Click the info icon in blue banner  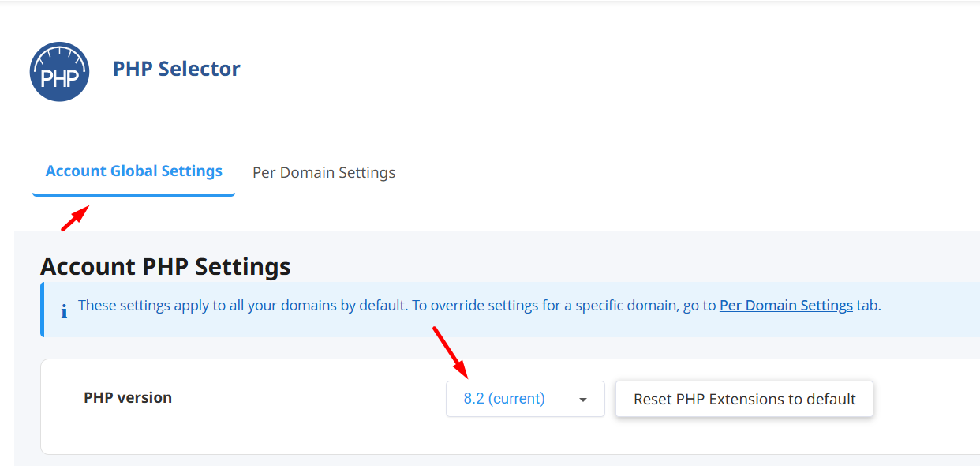[x=64, y=310]
